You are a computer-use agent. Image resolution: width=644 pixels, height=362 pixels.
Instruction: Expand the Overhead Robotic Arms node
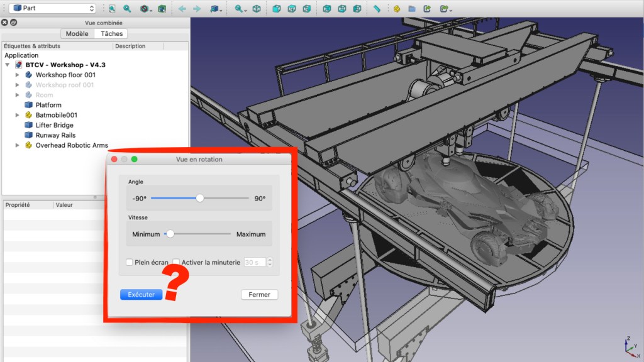pyautogui.click(x=18, y=145)
